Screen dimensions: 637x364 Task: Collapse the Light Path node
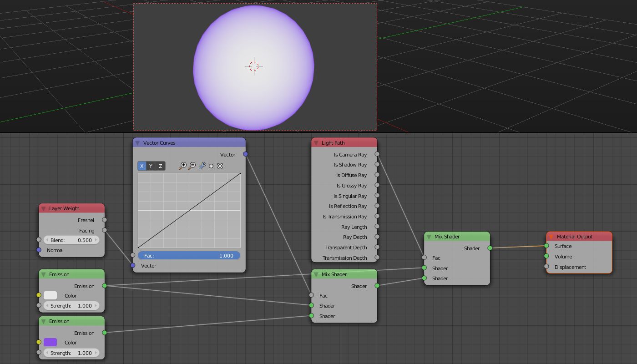pyautogui.click(x=316, y=142)
